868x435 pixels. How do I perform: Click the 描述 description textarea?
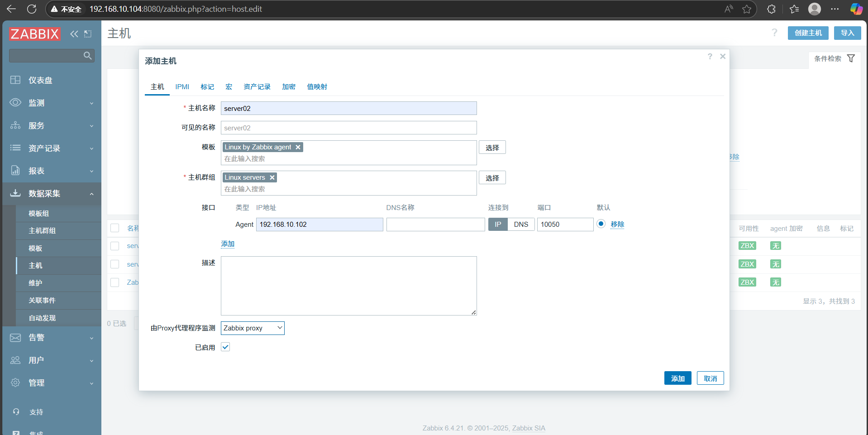pyautogui.click(x=349, y=286)
